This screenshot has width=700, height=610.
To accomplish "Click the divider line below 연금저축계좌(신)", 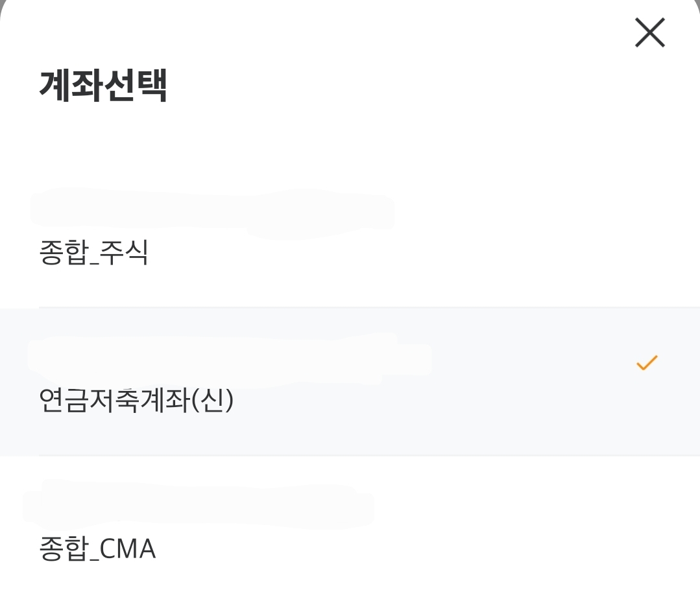I will pyautogui.click(x=350, y=456).
